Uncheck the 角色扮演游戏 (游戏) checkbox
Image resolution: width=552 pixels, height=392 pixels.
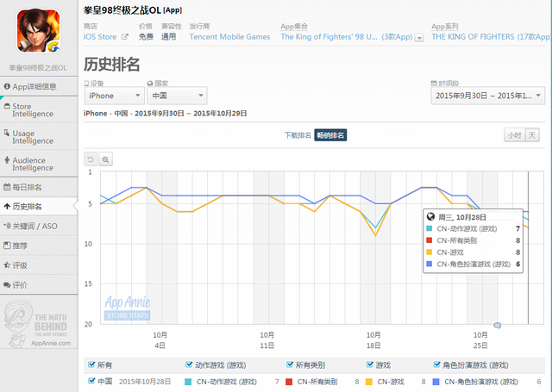coord(437,364)
